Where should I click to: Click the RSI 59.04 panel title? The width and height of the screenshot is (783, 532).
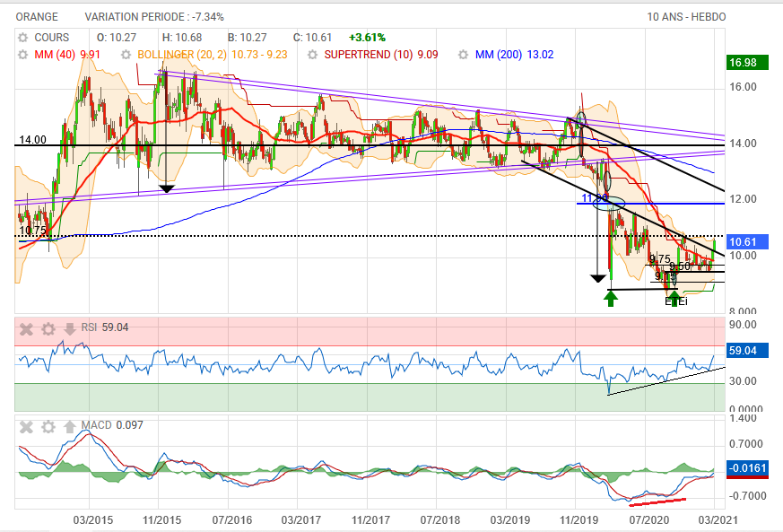105,327
